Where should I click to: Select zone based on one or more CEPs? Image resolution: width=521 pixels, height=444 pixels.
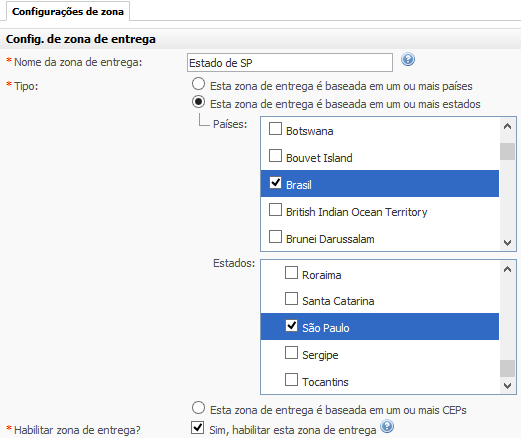(x=198, y=408)
